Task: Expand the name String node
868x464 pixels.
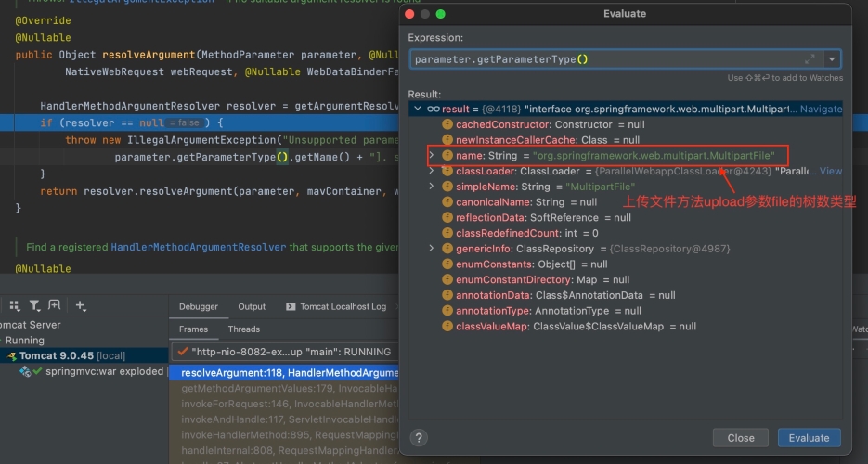Action: point(431,156)
